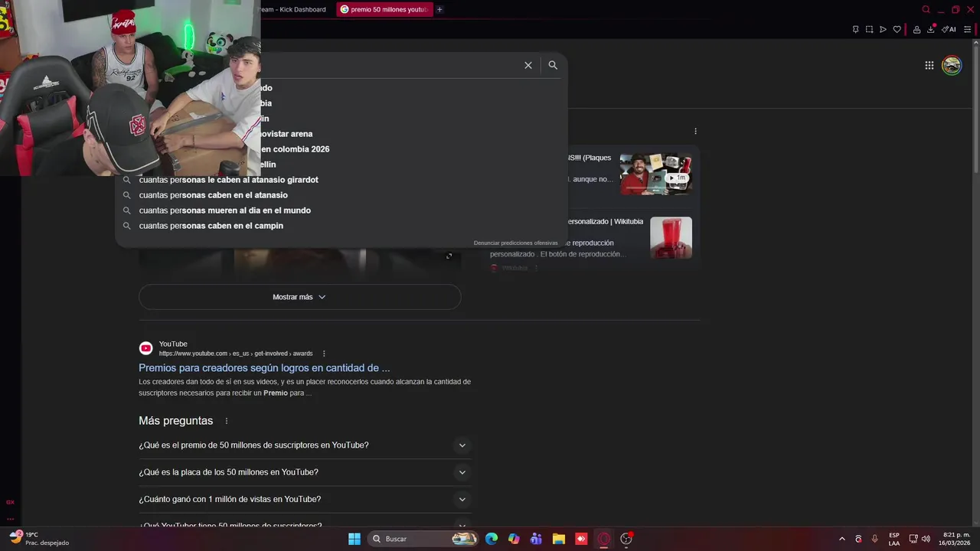Open Microsoft Teams from the taskbar
The image size is (980, 551).
pyautogui.click(x=536, y=539)
